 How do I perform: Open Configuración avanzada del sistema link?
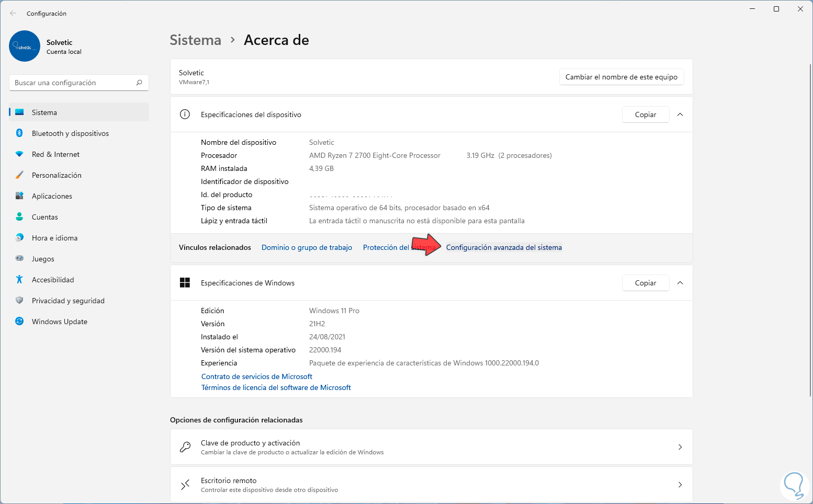coord(504,247)
